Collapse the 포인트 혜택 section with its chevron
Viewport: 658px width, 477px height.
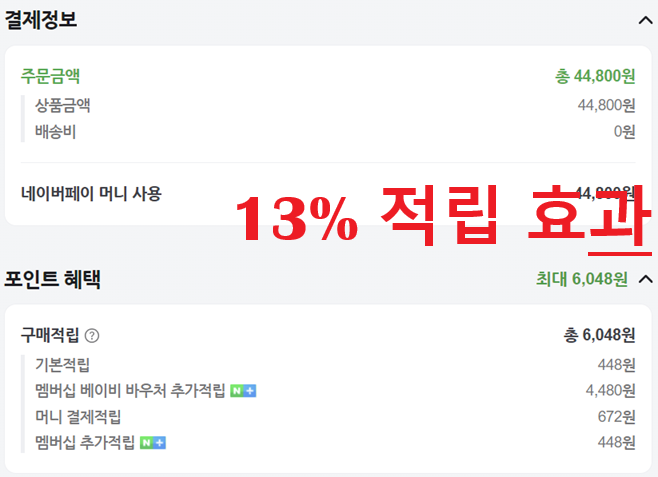(x=645, y=279)
